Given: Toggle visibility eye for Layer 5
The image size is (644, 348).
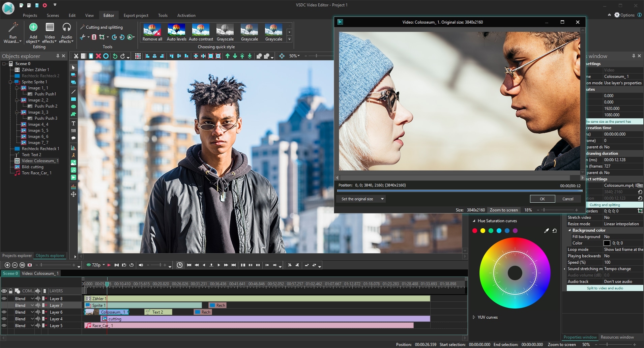Looking at the screenshot, I should coord(4,325).
